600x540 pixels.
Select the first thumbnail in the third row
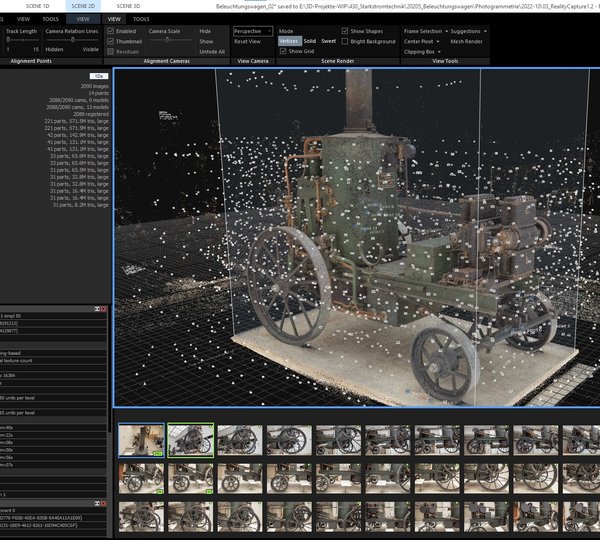141,517
